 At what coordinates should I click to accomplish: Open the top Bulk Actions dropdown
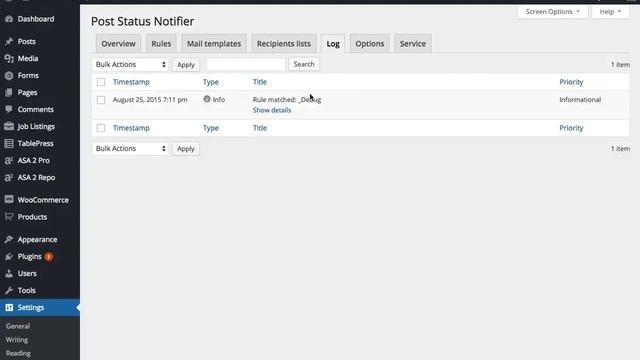[x=130, y=64]
